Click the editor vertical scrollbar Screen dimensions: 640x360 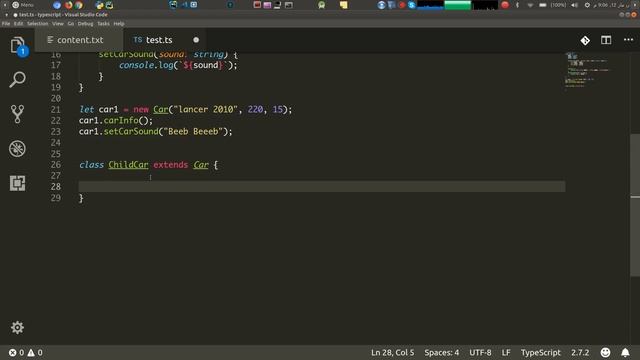[x=635, y=204]
